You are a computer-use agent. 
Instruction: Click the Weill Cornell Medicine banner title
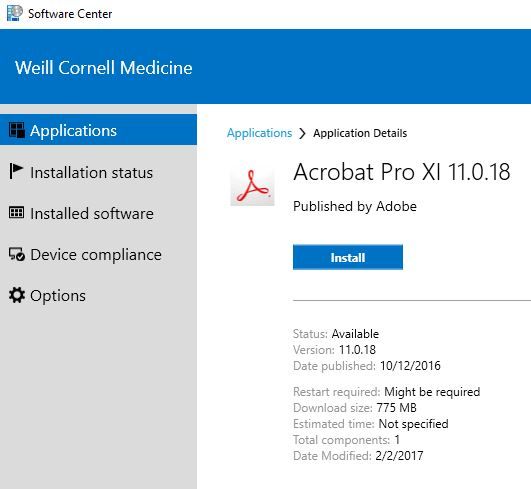pyautogui.click(x=104, y=67)
